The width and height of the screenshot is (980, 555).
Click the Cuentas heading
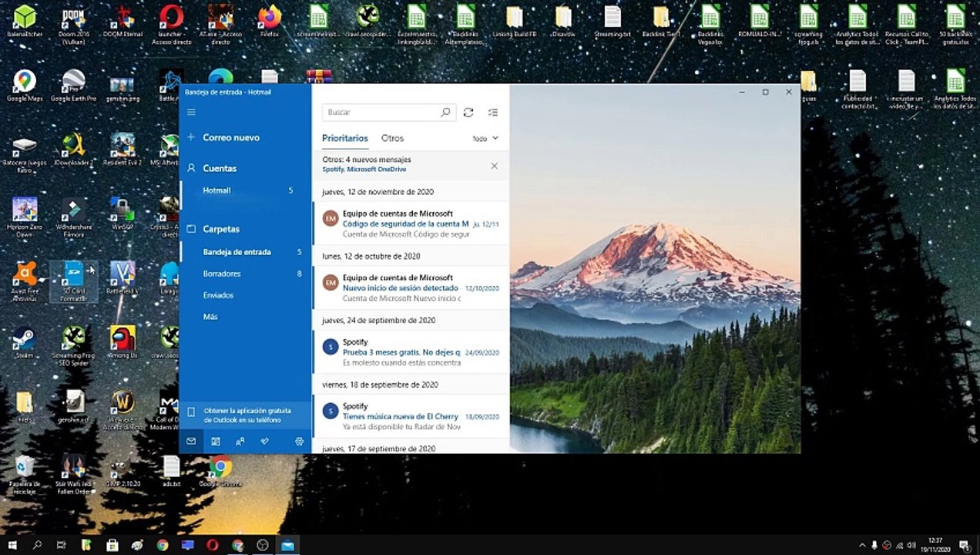click(x=220, y=168)
